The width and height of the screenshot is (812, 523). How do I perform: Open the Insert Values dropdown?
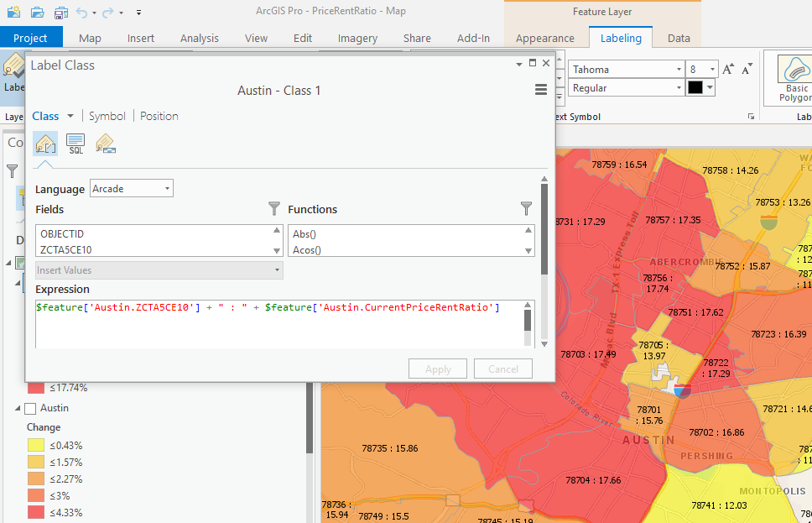[x=159, y=270]
